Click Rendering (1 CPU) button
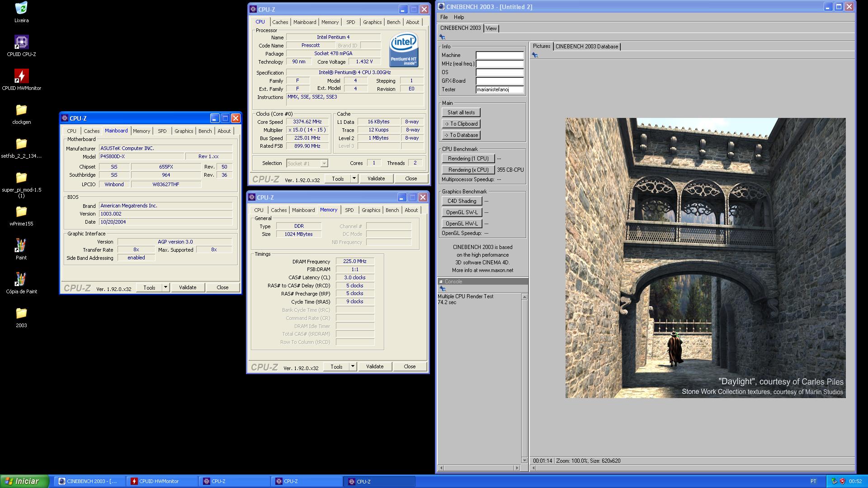Screen dimensions: 868x488 468,159
